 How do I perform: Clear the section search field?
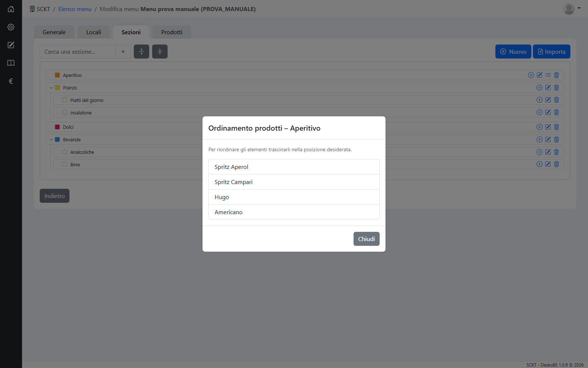pyautogui.click(x=123, y=52)
